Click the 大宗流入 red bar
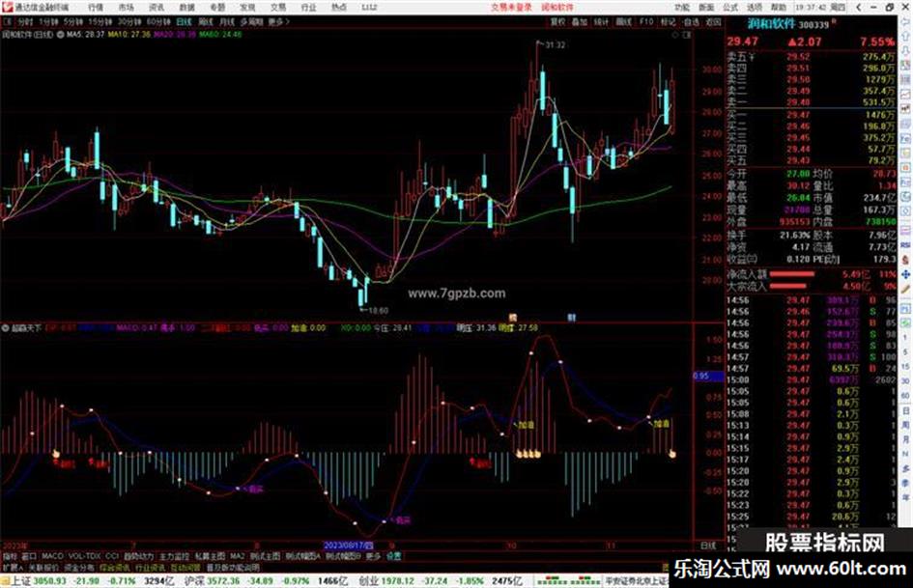The image size is (913, 588). (x=787, y=286)
